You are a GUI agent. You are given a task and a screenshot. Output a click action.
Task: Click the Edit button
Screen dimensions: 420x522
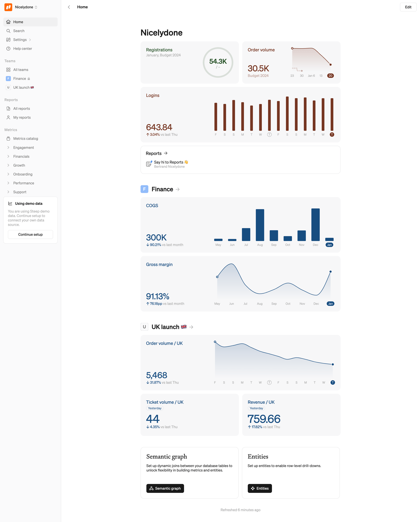pyautogui.click(x=408, y=7)
